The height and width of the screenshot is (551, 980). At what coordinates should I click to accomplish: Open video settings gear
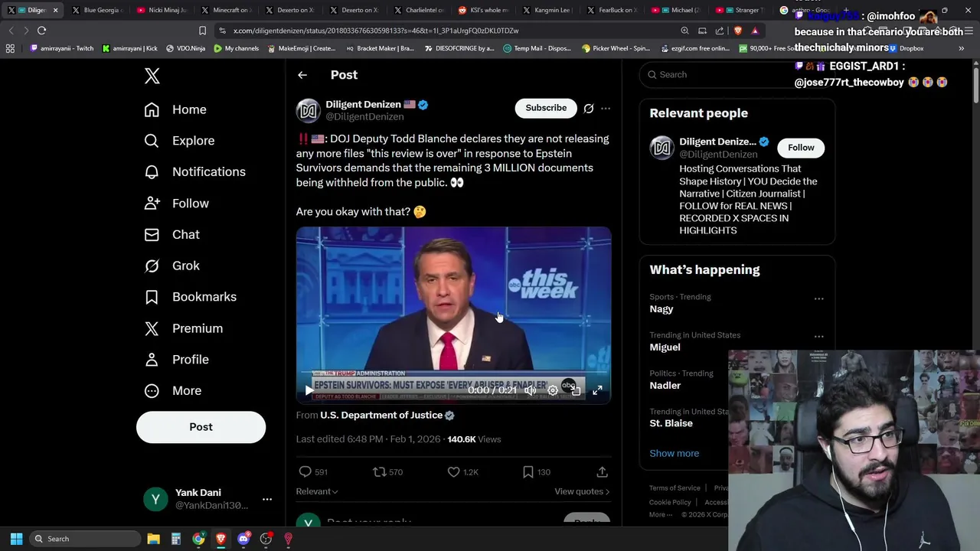(x=553, y=390)
